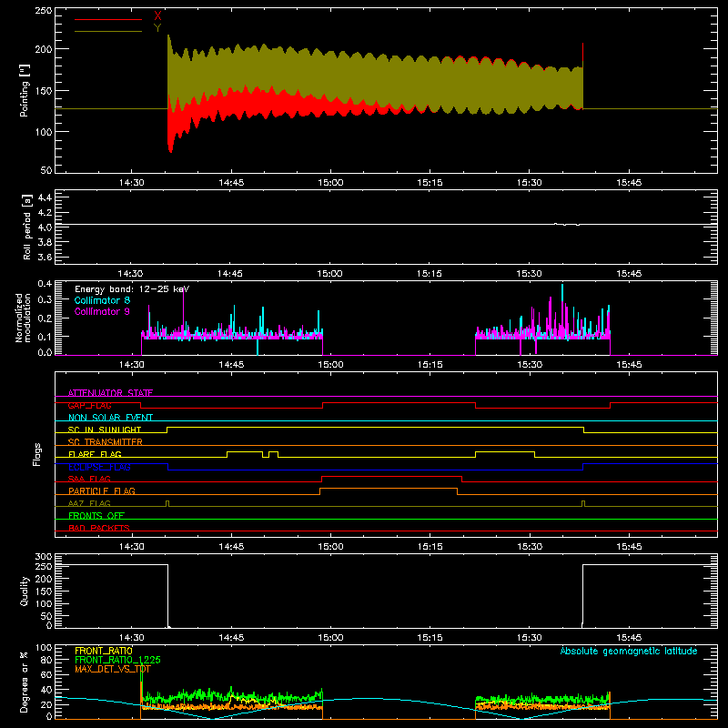Click the 15:15 time label under Flags plot
The height and width of the screenshot is (728, 728).
[430, 547]
